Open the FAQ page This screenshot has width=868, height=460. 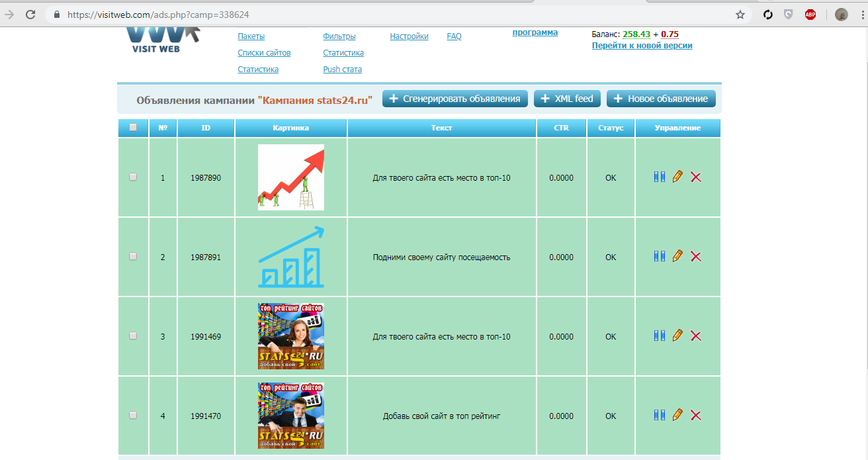pyautogui.click(x=454, y=36)
